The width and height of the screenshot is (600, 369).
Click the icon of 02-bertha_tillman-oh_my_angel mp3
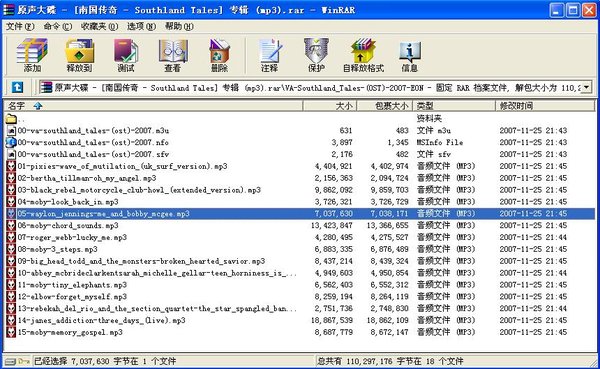tap(11, 178)
